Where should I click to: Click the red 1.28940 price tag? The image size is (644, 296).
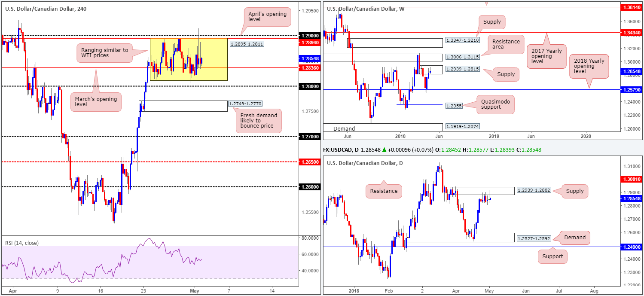point(309,43)
